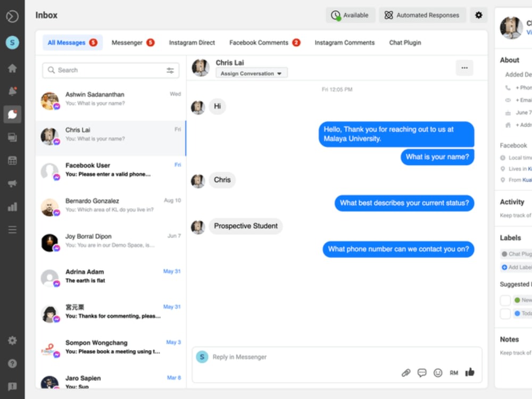Send a thumbs-up like

(470, 372)
